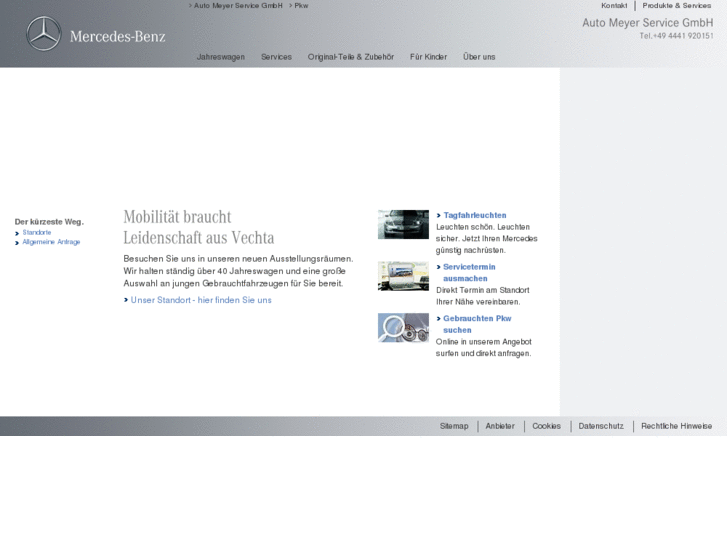The width and height of the screenshot is (727, 545).
Task: Select Original-Teile & Zubehör menu
Action: click(351, 57)
